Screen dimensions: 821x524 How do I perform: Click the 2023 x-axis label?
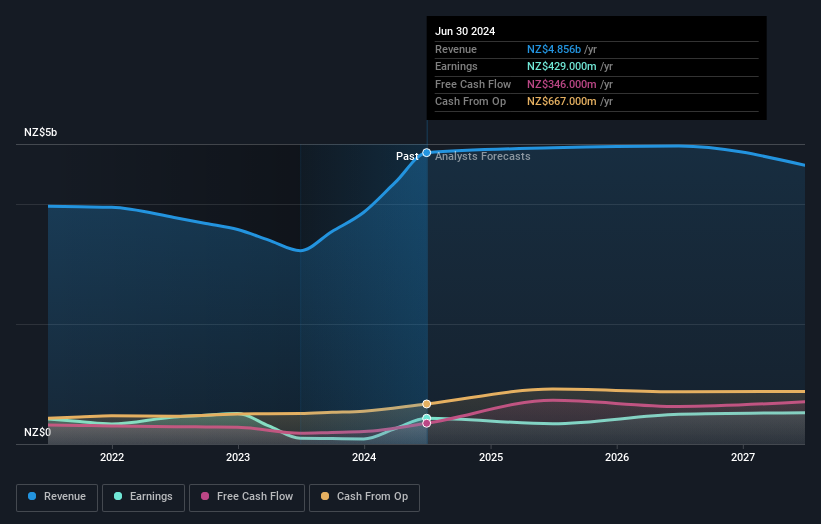pyautogui.click(x=238, y=457)
